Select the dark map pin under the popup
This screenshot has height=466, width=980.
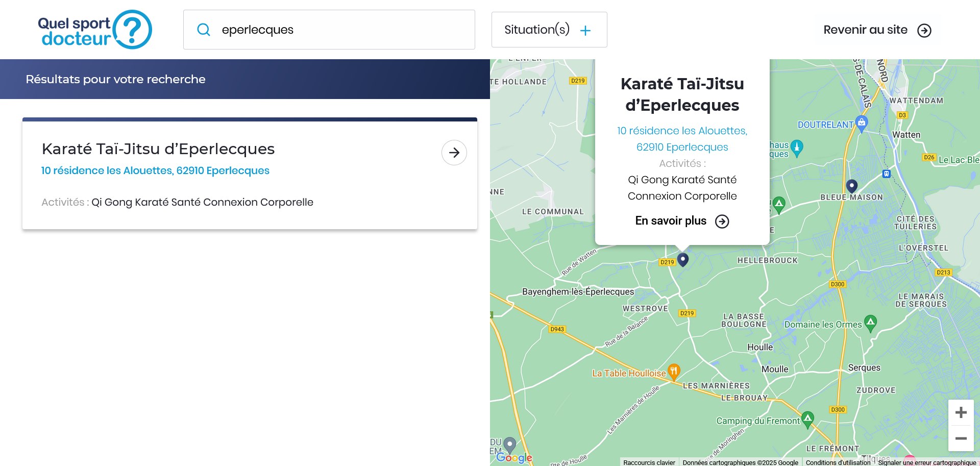683,259
